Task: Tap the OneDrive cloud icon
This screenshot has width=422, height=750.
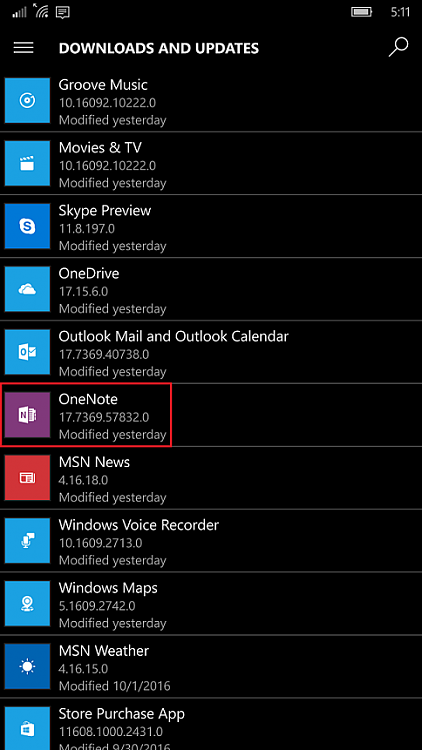Action: click(x=27, y=289)
